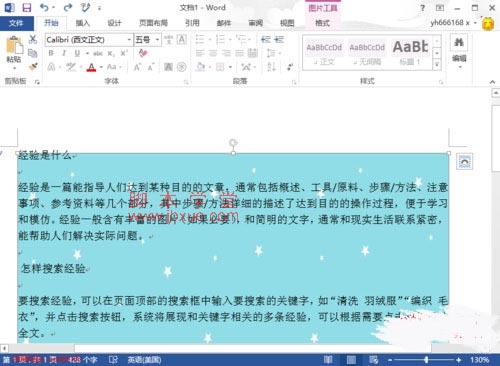Click the Cut scissors icon
500x366 pixels.
click(x=33, y=39)
